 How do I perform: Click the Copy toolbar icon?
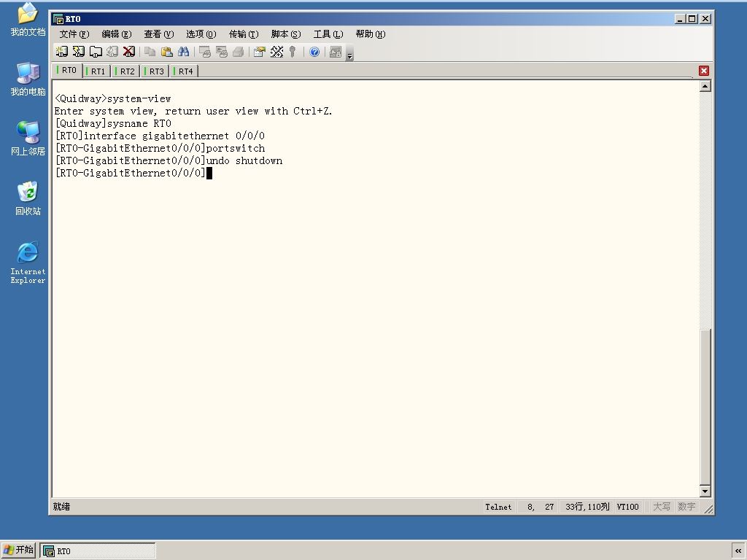click(150, 52)
